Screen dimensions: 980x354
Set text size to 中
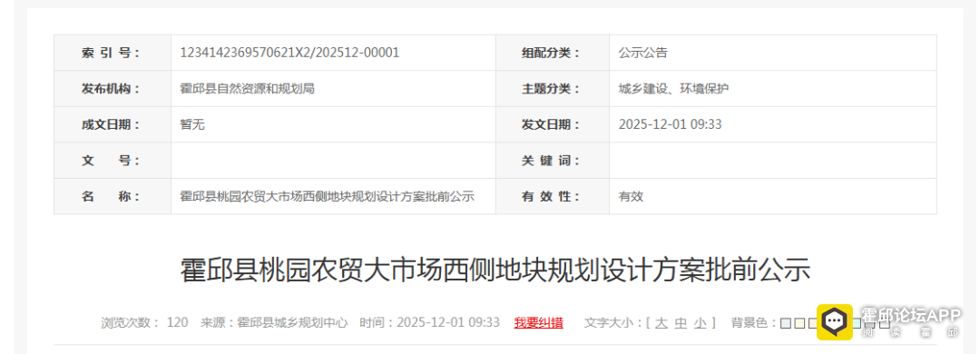[x=681, y=323]
